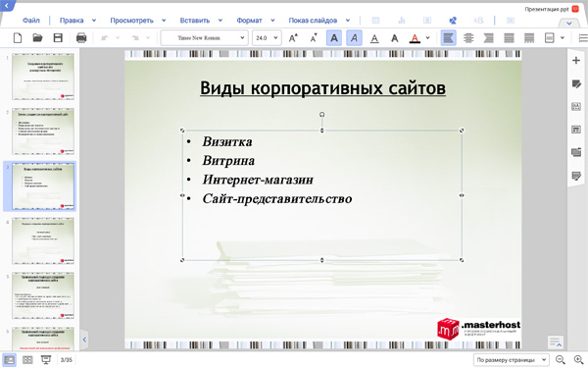Toggle italic formatting off
This screenshot has height=368, width=588.
pos(354,38)
